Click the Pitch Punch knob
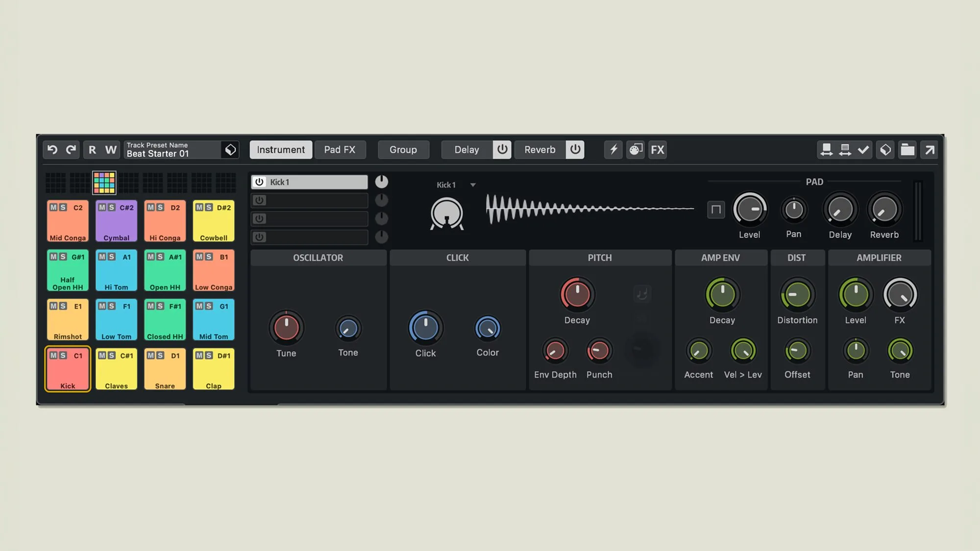The width and height of the screenshot is (980, 551). point(599,351)
